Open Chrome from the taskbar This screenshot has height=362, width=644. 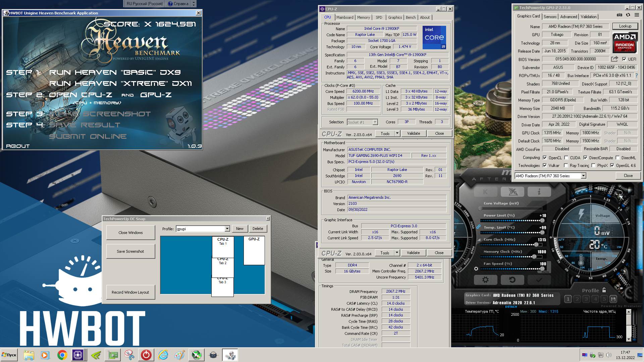[62, 355]
